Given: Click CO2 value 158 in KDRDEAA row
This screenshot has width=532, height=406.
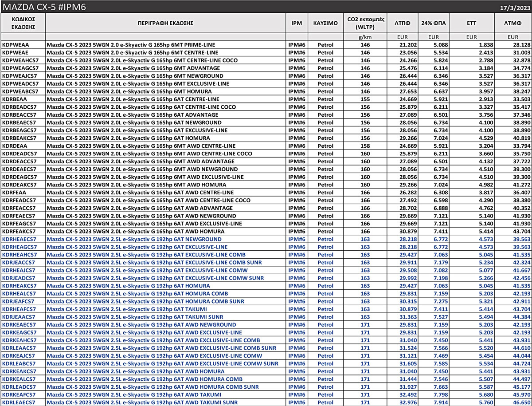Looking at the screenshot, I should [365, 146].
